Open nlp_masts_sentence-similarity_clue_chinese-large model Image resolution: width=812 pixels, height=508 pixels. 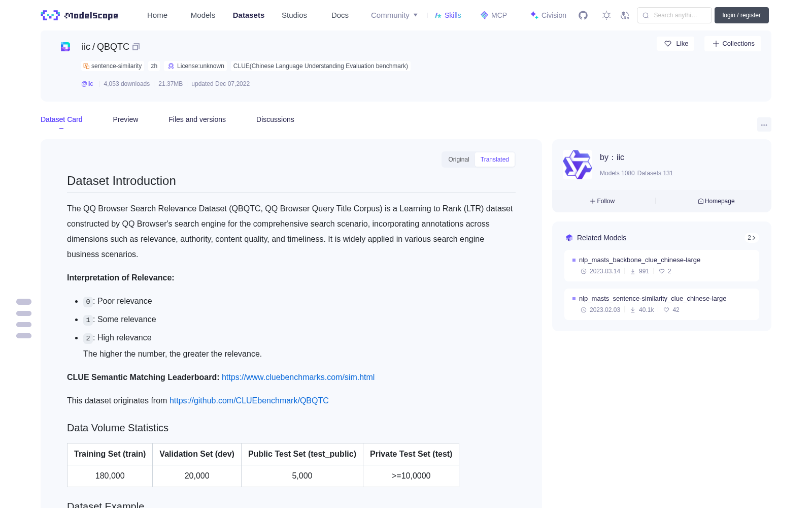click(653, 299)
